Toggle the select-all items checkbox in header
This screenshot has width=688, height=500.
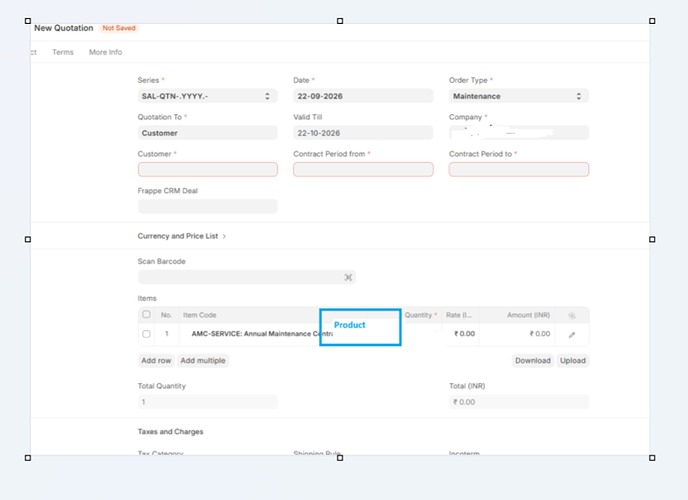(x=147, y=314)
